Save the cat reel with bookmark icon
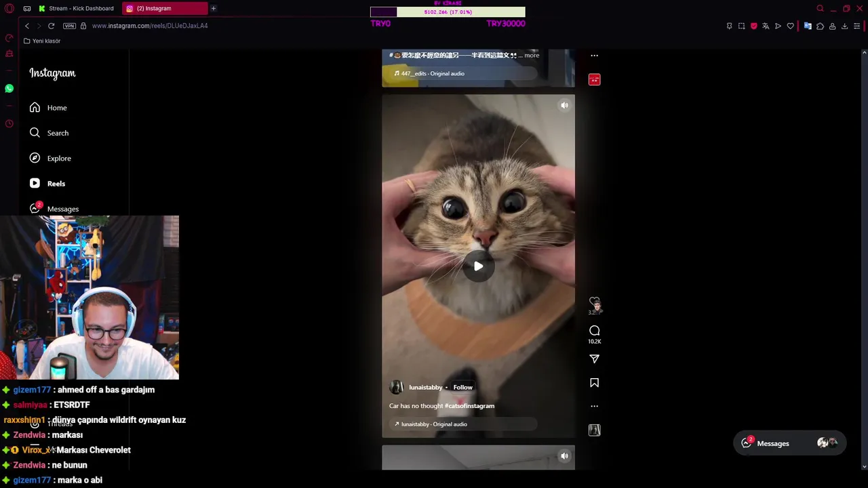The width and height of the screenshot is (868, 488). coord(595,383)
